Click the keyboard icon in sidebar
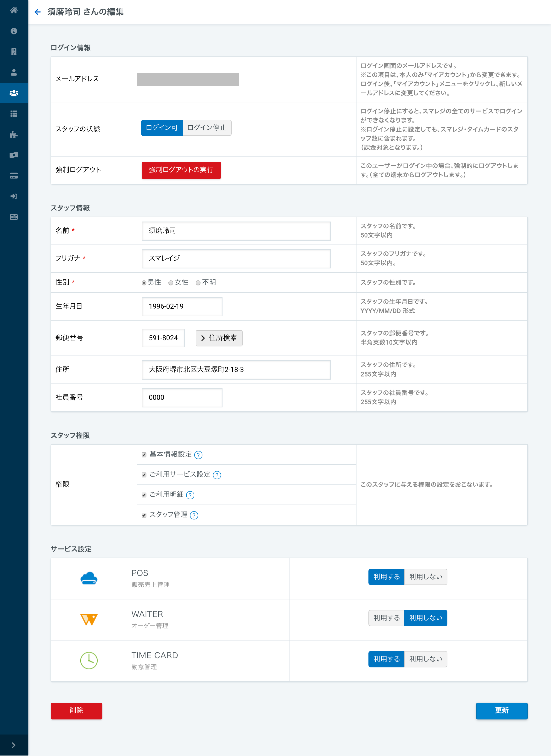Image resolution: width=551 pixels, height=756 pixels. click(14, 217)
